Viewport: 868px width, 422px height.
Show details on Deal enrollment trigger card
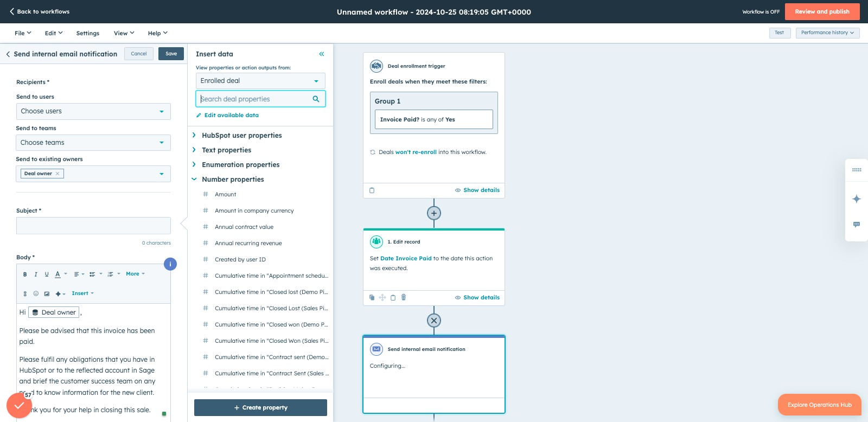point(477,190)
